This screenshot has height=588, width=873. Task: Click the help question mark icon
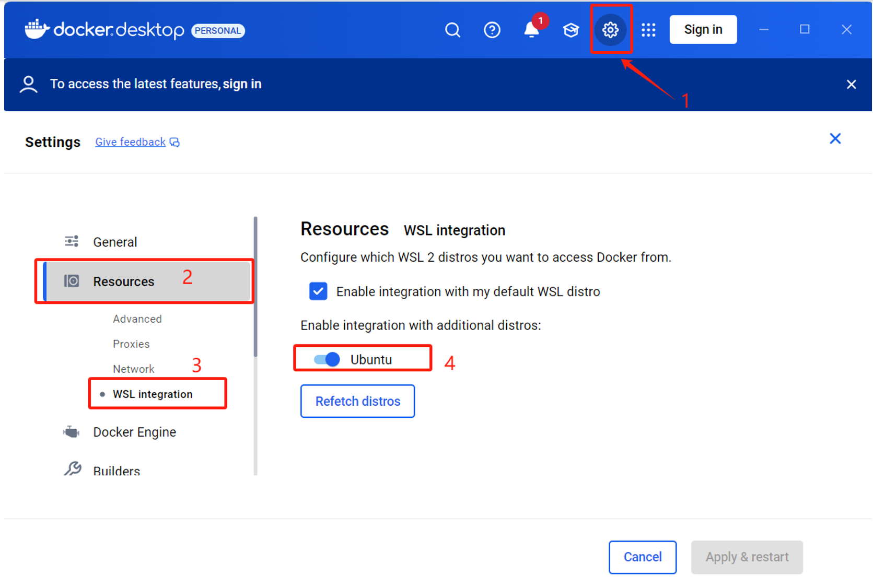point(492,30)
